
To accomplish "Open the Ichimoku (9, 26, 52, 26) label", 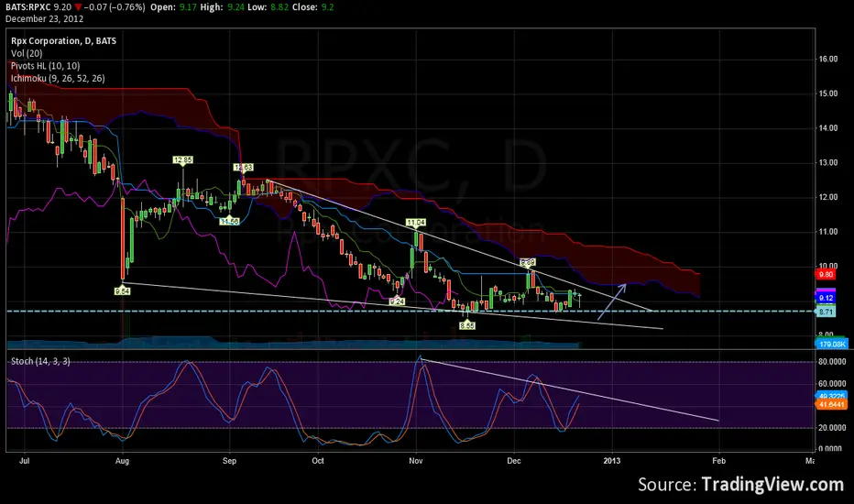I will pos(58,79).
